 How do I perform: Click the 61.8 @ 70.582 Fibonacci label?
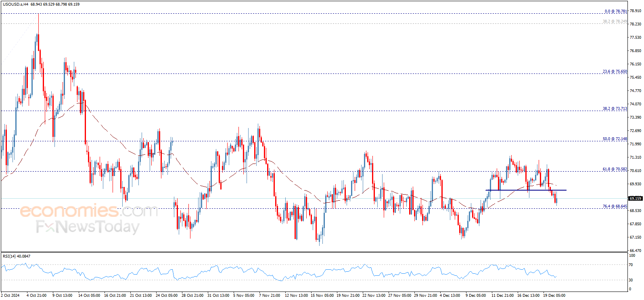[615, 169]
